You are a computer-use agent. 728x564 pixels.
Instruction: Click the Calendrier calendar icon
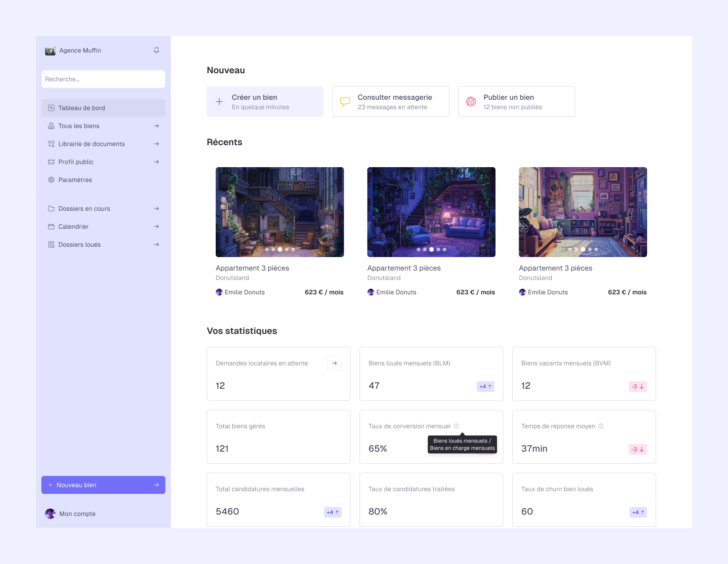51,226
